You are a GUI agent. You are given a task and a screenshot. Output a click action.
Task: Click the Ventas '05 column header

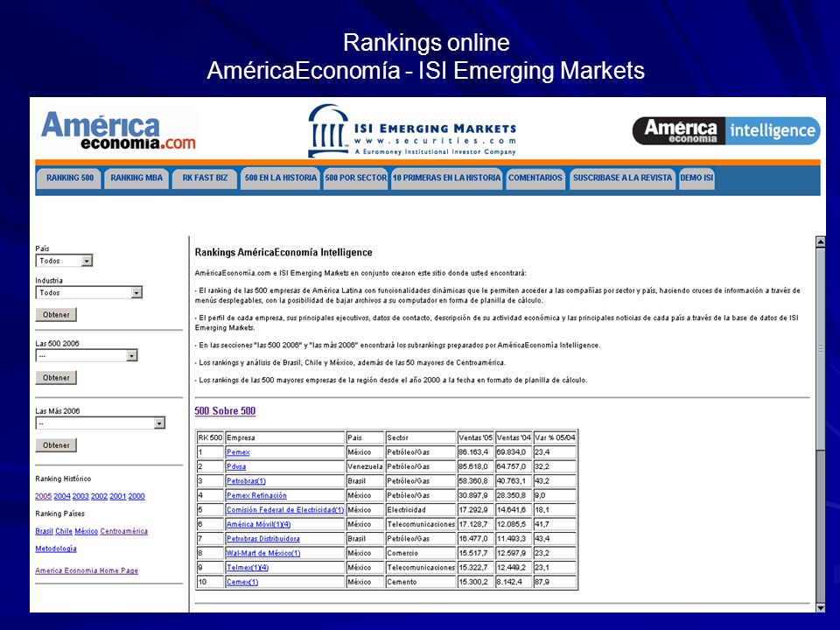pos(475,437)
